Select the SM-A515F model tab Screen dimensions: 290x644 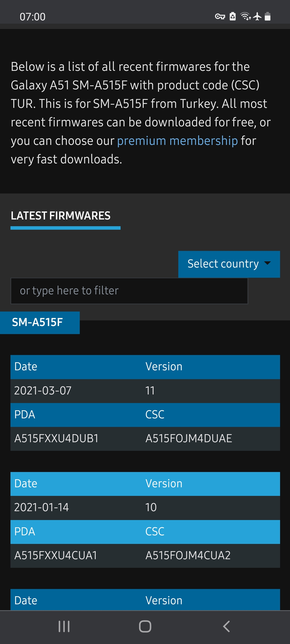click(38, 323)
